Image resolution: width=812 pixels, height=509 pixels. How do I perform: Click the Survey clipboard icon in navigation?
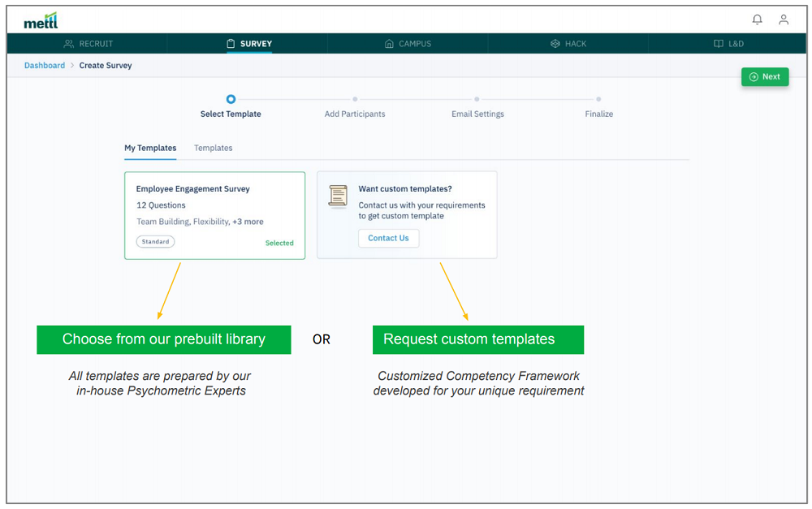(x=230, y=43)
